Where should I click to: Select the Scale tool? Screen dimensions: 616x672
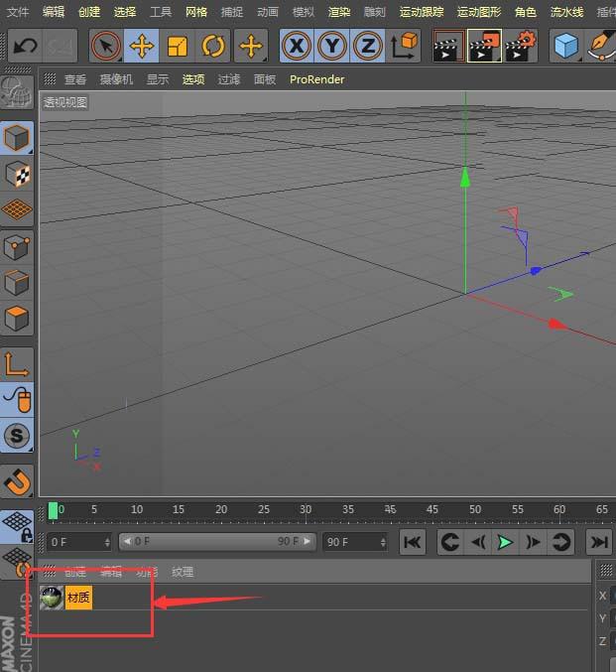pos(178,46)
